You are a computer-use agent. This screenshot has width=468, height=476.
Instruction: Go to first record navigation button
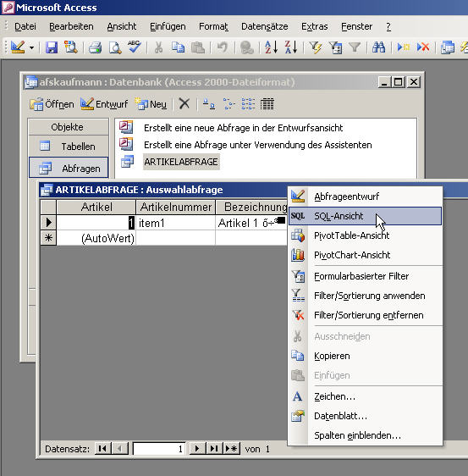[x=102, y=448]
